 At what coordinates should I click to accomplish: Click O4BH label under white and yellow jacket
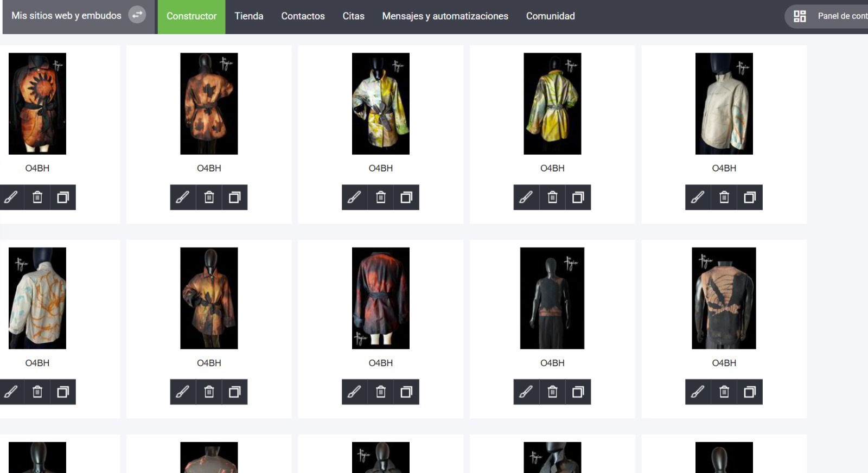click(381, 168)
